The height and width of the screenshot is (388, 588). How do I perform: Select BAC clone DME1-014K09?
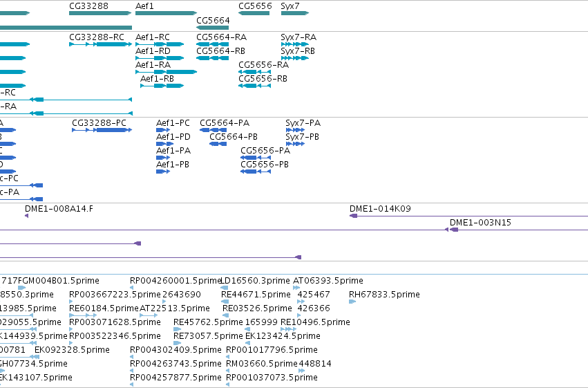468,216
